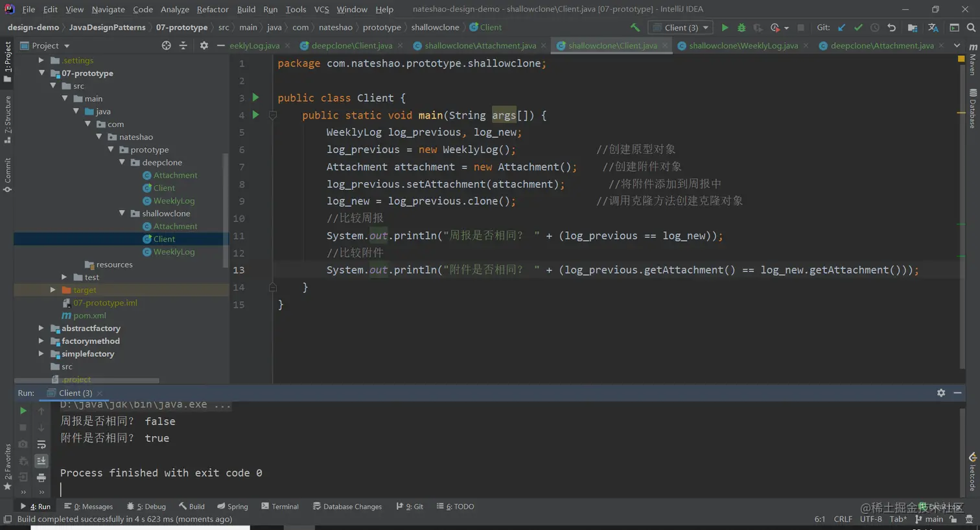The width and height of the screenshot is (980, 530).
Task: Switch to shallowclone\WeeklyLog.java editor tab
Action: click(x=743, y=45)
